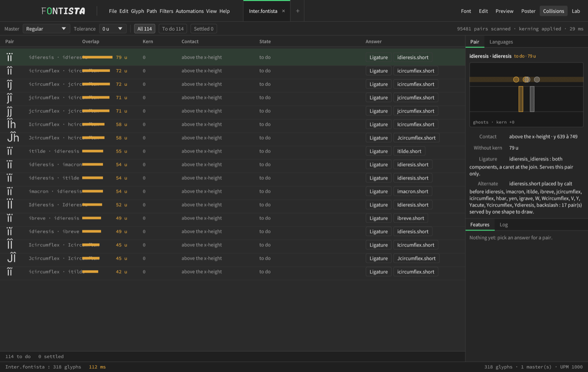This screenshot has height=372, width=588.
Task: Choose idieresis.short for idieresis · imacron row
Action: click(x=413, y=164)
